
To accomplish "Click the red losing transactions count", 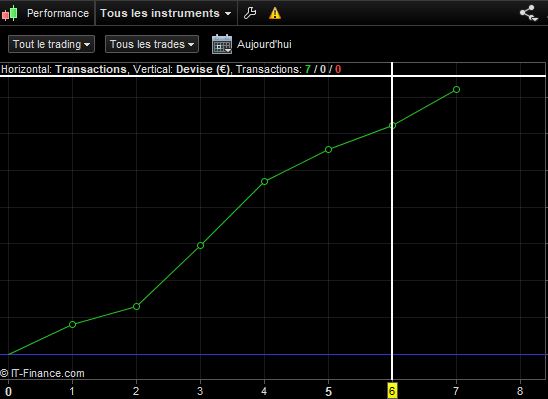I will pos(338,69).
